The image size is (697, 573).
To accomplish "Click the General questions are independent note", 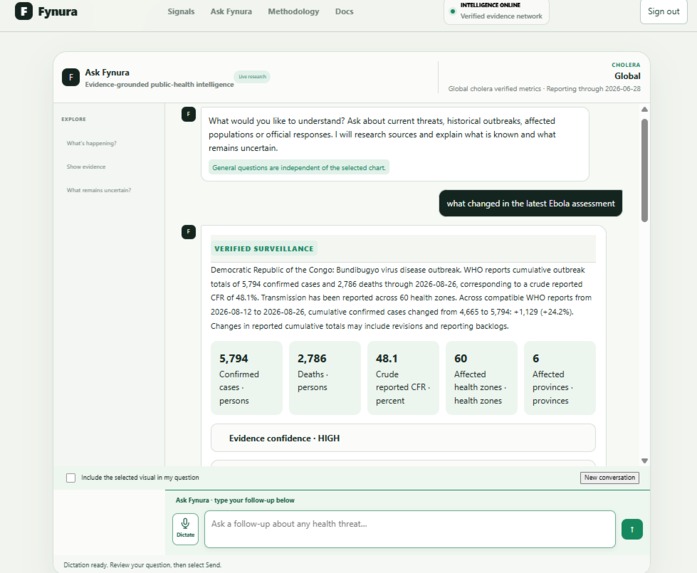I will [x=299, y=168].
